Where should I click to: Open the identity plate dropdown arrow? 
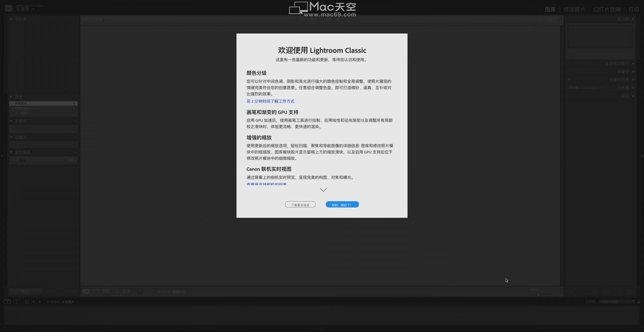(33, 9)
